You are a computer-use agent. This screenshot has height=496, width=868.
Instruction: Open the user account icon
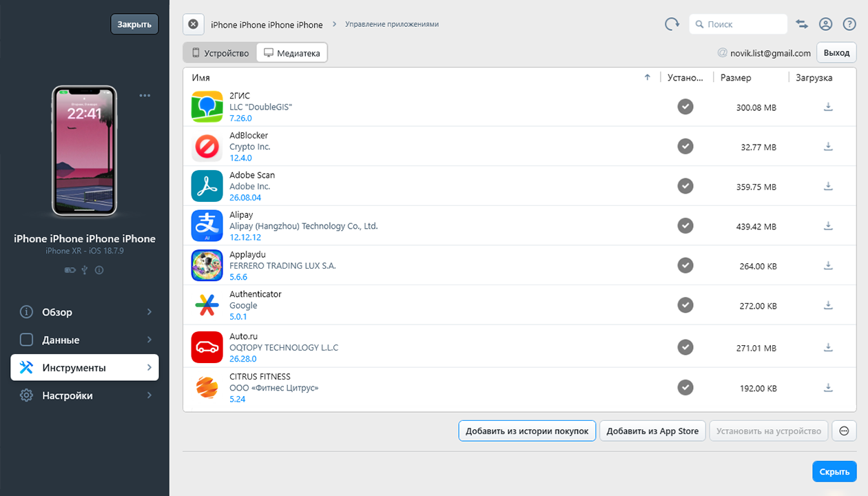(825, 24)
